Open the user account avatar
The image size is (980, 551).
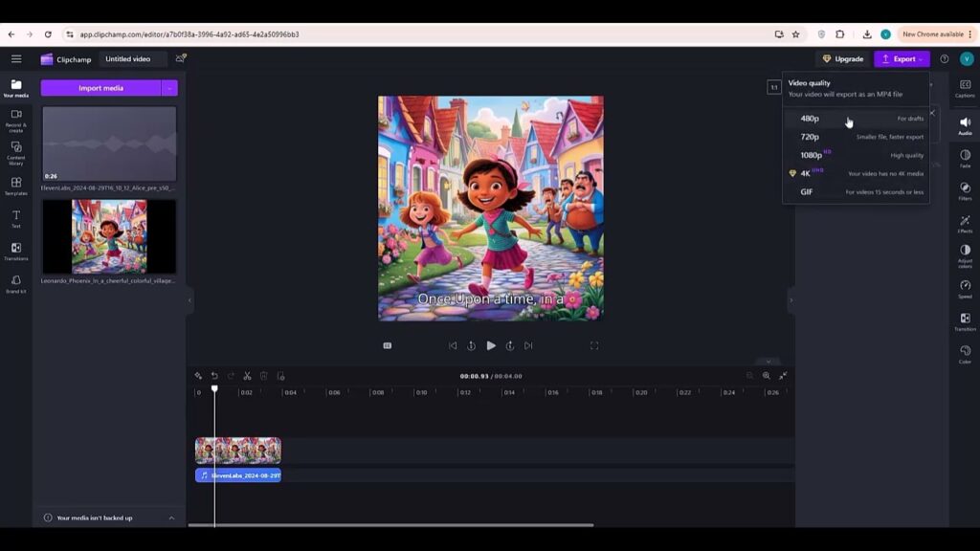pos(967,58)
